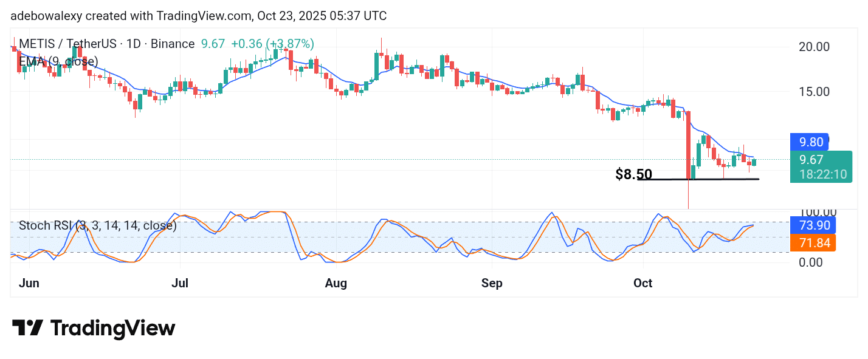
Task: Select the $8.50 support text annotation
Action: pyautogui.click(x=633, y=175)
